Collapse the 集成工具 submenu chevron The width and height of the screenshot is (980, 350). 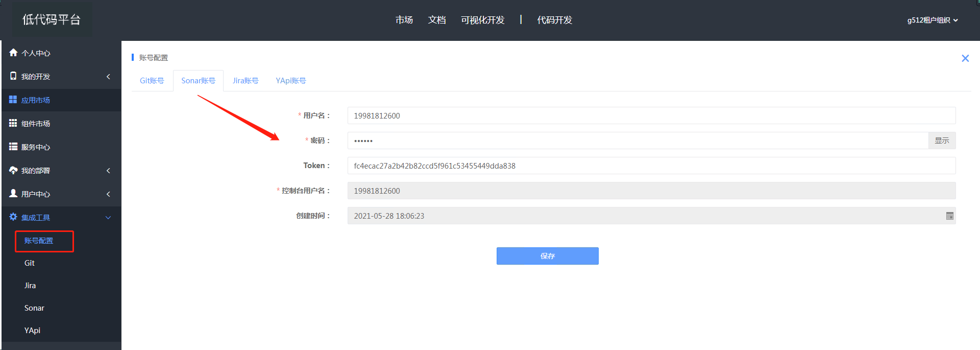coord(108,218)
